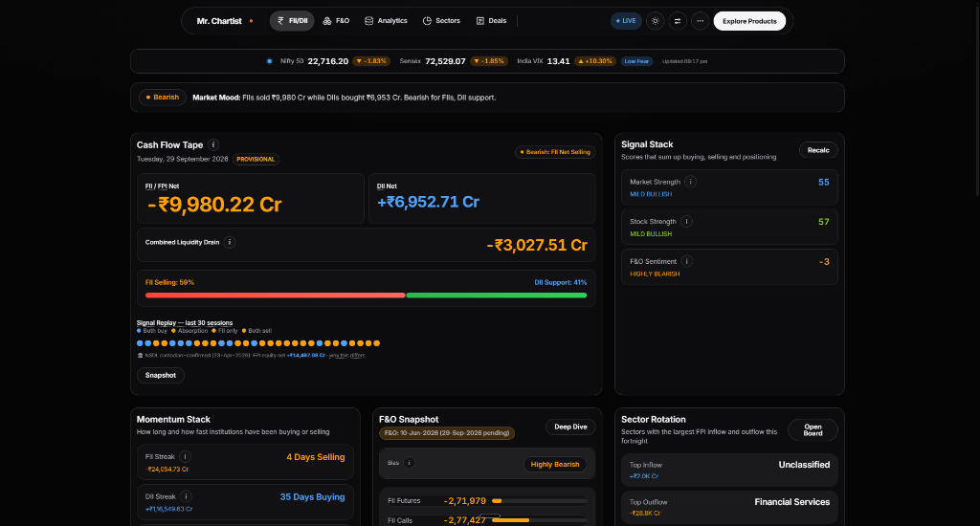Click the Stock Strength score 57
Screen dimensions: 980x526
824,222
